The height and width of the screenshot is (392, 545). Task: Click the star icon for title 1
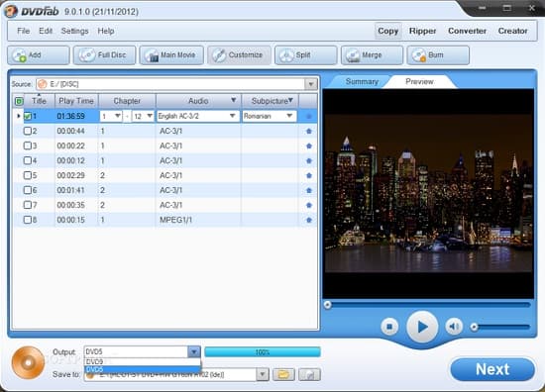coord(308,117)
